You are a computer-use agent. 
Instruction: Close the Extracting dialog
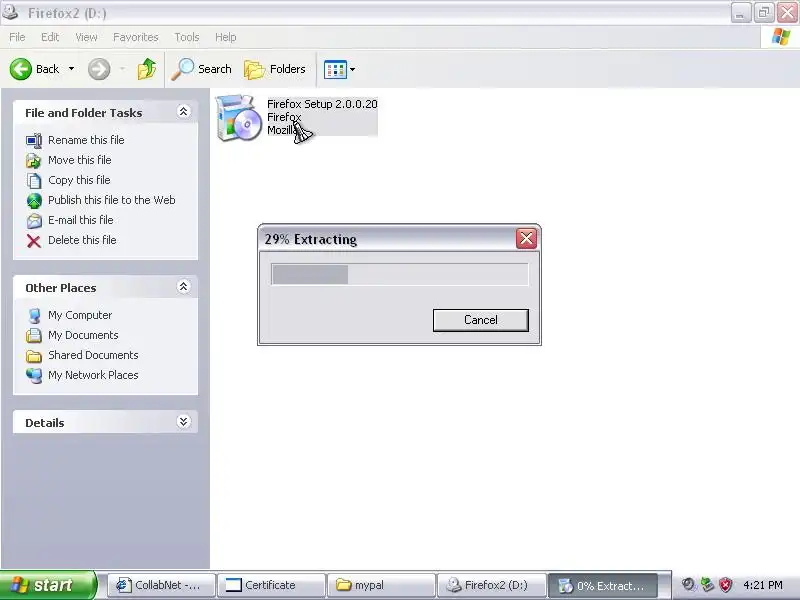point(526,238)
